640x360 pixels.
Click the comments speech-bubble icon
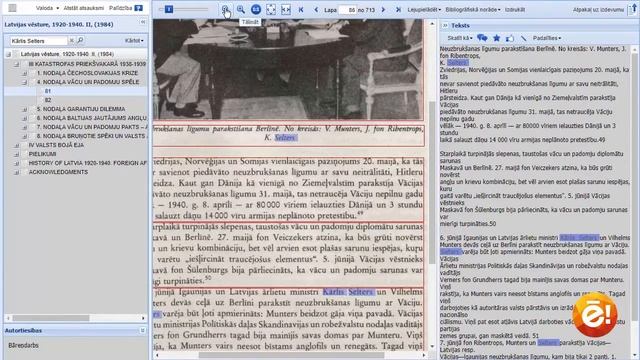(482, 38)
